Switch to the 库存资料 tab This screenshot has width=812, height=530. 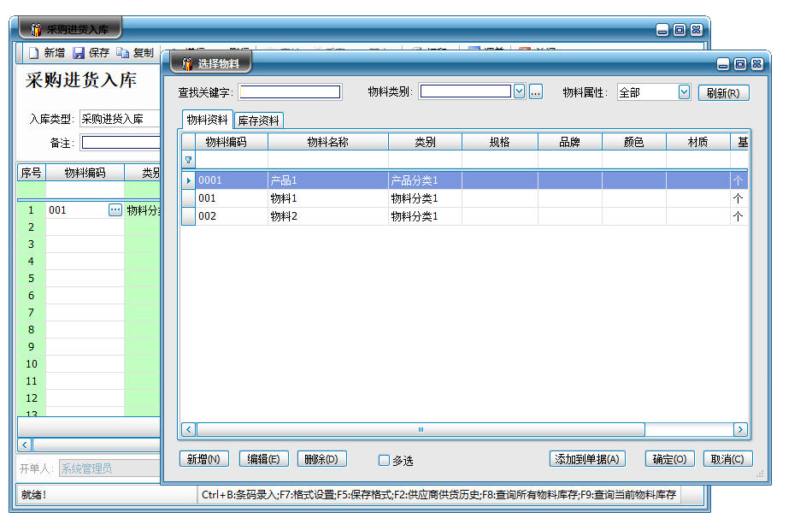[x=258, y=121]
